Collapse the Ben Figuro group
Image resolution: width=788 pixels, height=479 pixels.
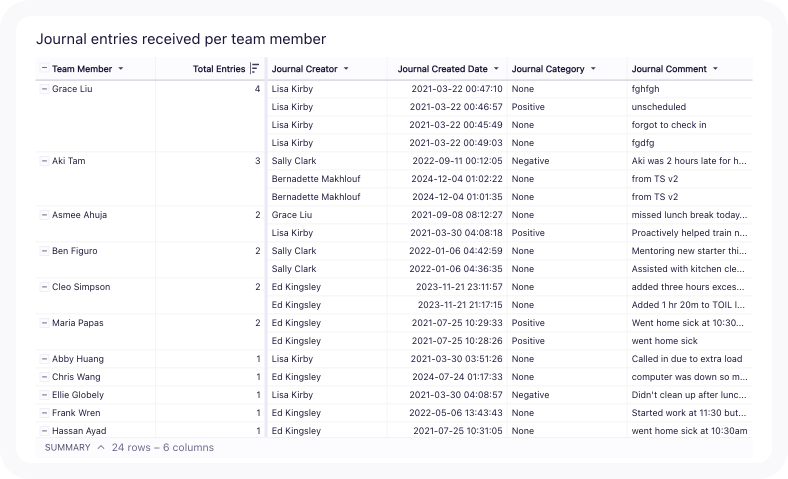[43, 251]
